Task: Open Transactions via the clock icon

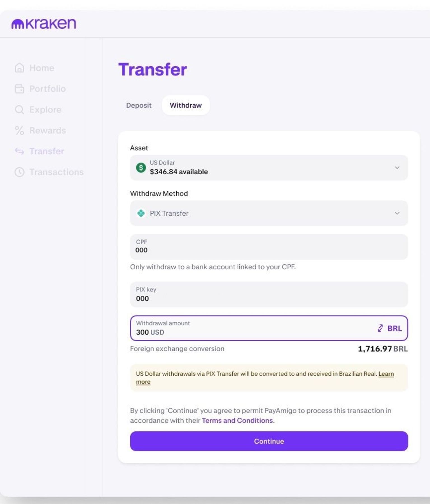Action: (x=19, y=172)
